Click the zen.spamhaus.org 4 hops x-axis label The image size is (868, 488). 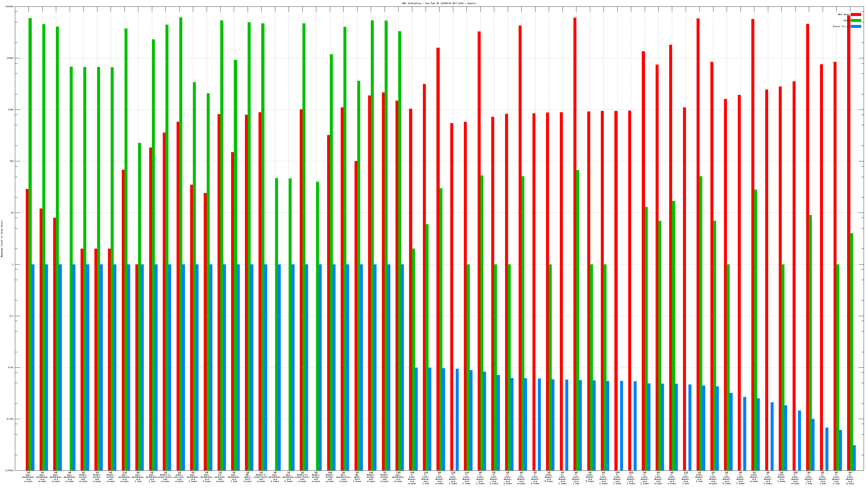point(289,477)
